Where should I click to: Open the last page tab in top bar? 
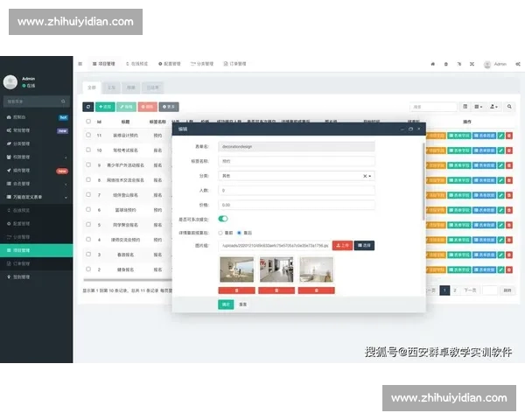point(234,64)
